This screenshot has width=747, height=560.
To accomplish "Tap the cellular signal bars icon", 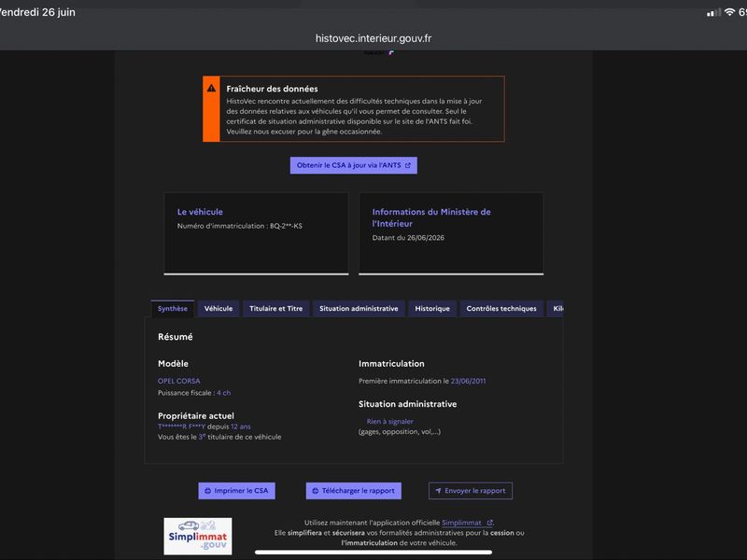I will [x=713, y=12].
